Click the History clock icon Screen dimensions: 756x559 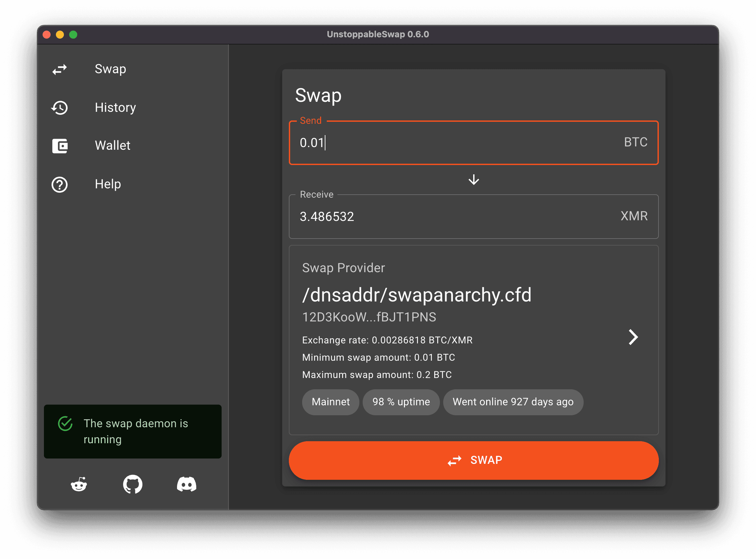coord(60,107)
